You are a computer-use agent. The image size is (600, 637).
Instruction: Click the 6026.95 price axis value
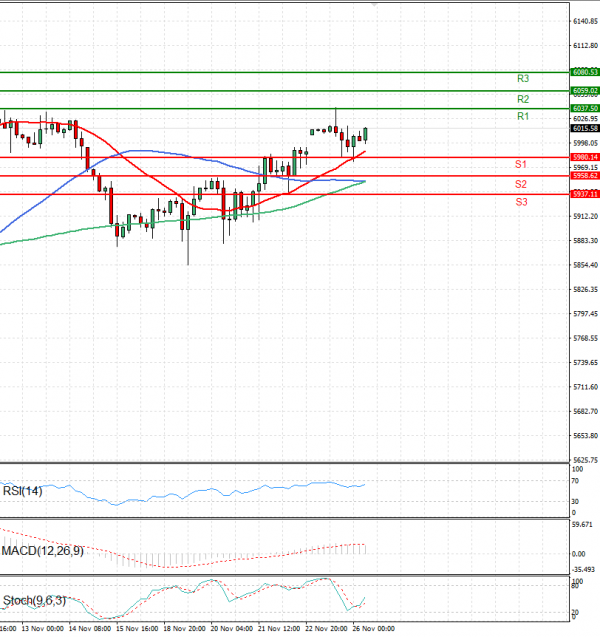coord(585,119)
